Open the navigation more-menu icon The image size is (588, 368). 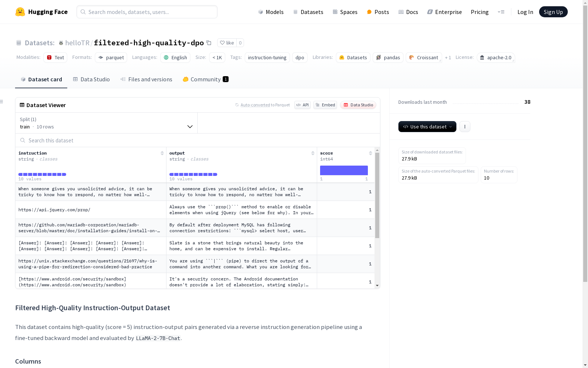(x=501, y=12)
